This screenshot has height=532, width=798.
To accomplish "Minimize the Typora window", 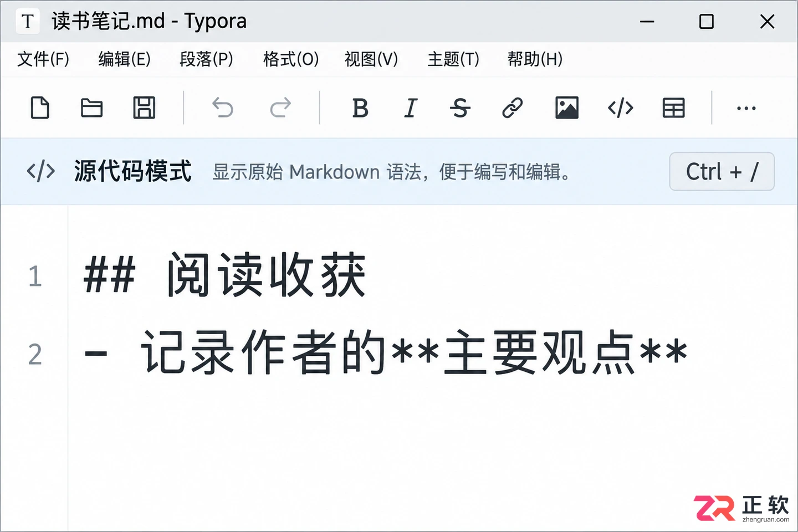I will point(647,22).
